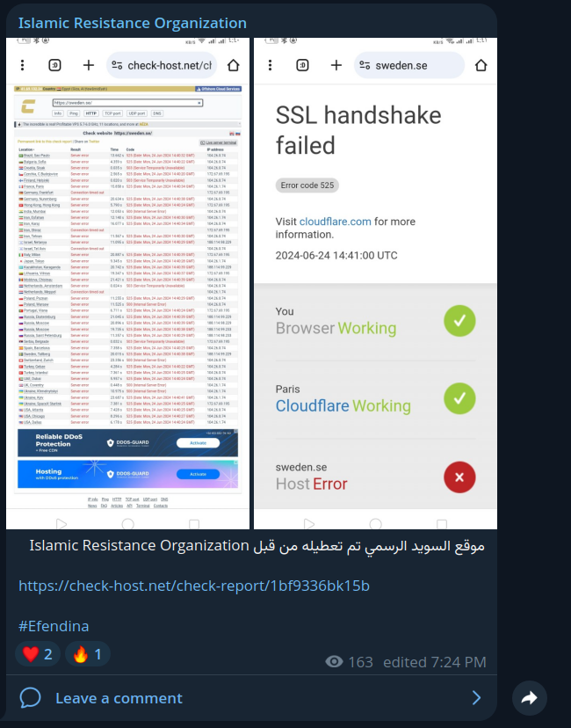Open the check-host.net check-report link
Image resolution: width=571 pixels, height=728 pixels.
[194, 586]
